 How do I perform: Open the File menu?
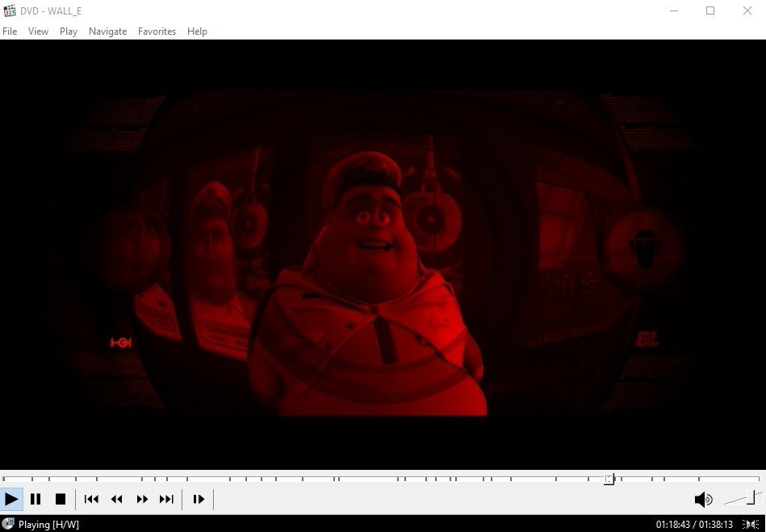pos(10,31)
